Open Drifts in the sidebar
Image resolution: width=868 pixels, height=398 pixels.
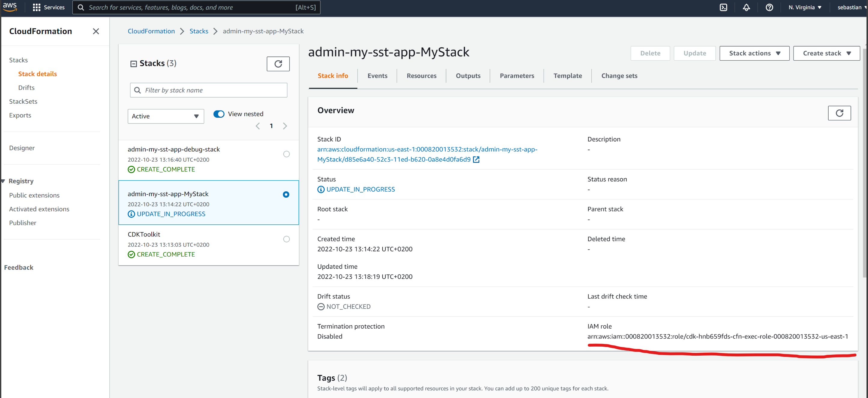click(26, 88)
